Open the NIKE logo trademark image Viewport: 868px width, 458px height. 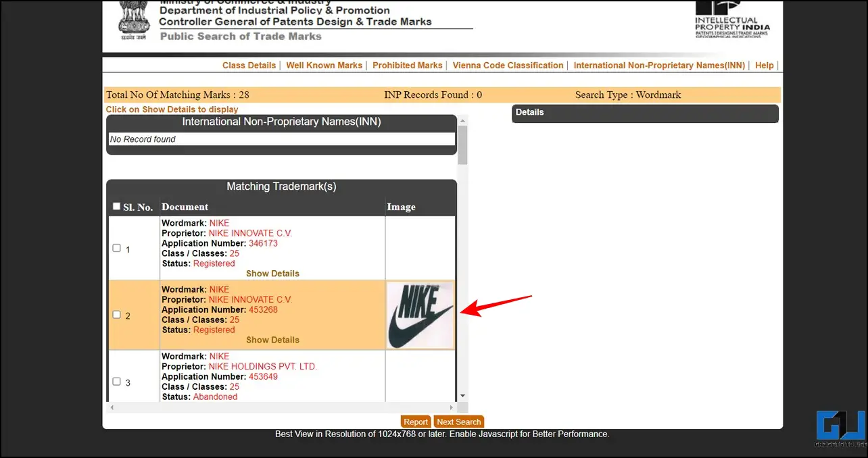(x=420, y=315)
